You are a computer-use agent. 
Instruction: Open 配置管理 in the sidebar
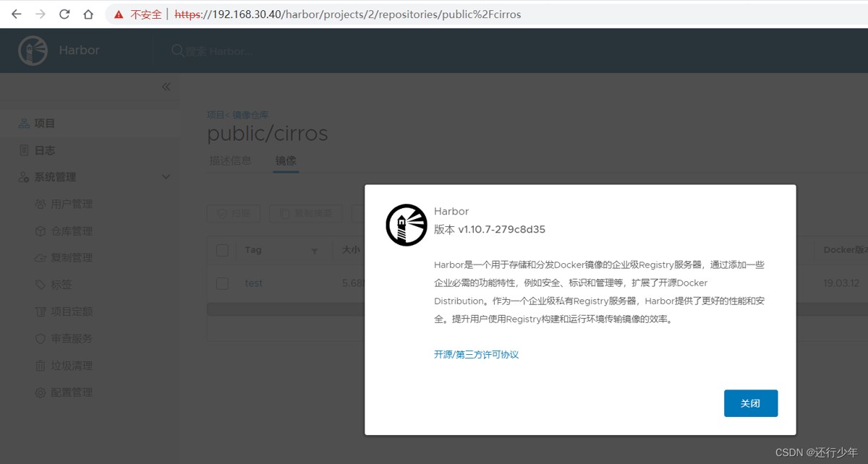pyautogui.click(x=72, y=392)
